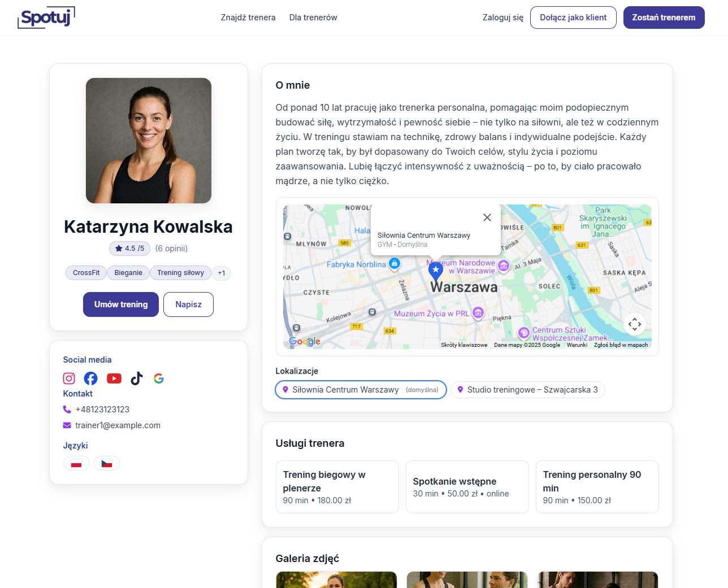Screen dimensions: 728x588
Task: Open the YouTube channel icon
Action: click(x=114, y=378)
